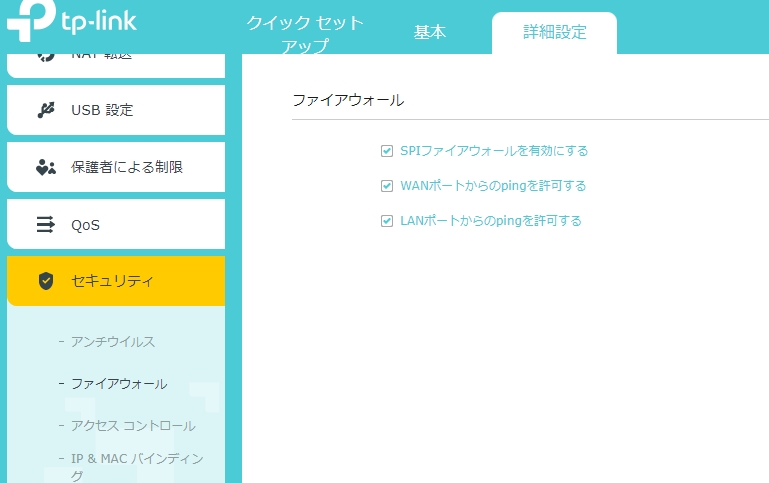Click the USB plug icon

46,110
